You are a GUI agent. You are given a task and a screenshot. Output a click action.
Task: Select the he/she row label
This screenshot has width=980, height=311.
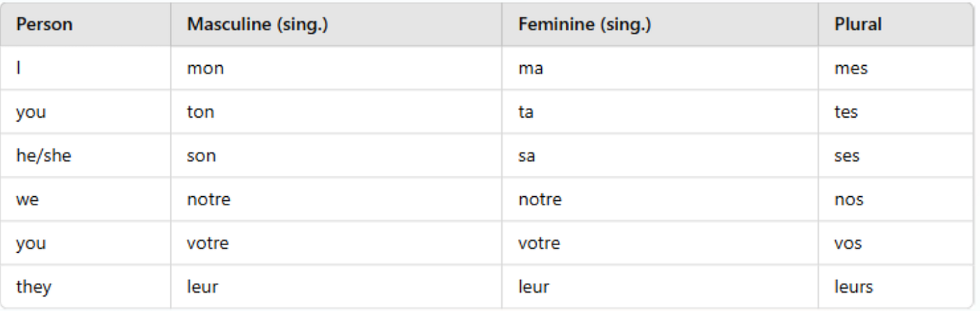click(85, 155)
